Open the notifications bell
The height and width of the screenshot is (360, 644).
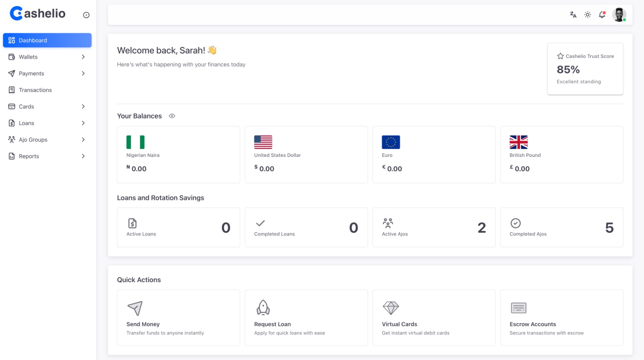tap(602, 15)
